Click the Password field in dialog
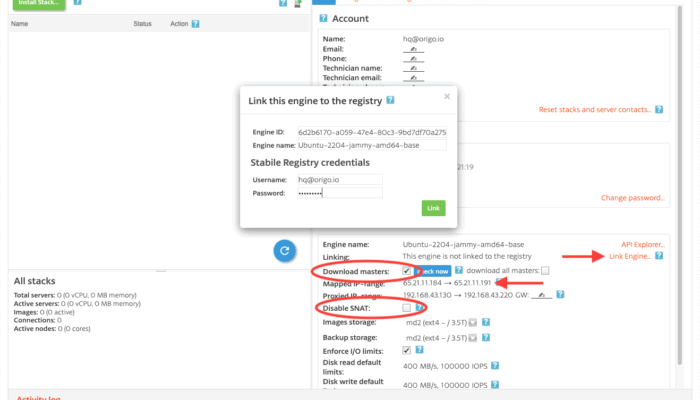Image resolution: width=700 pixels, height=400 pixels. pos(340,192)
